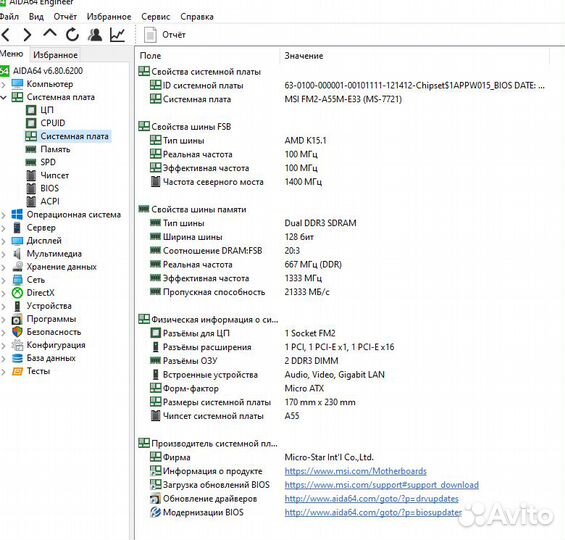Expand the DirectX node
The width and height of the screenshot is (565, 540).
4,293
